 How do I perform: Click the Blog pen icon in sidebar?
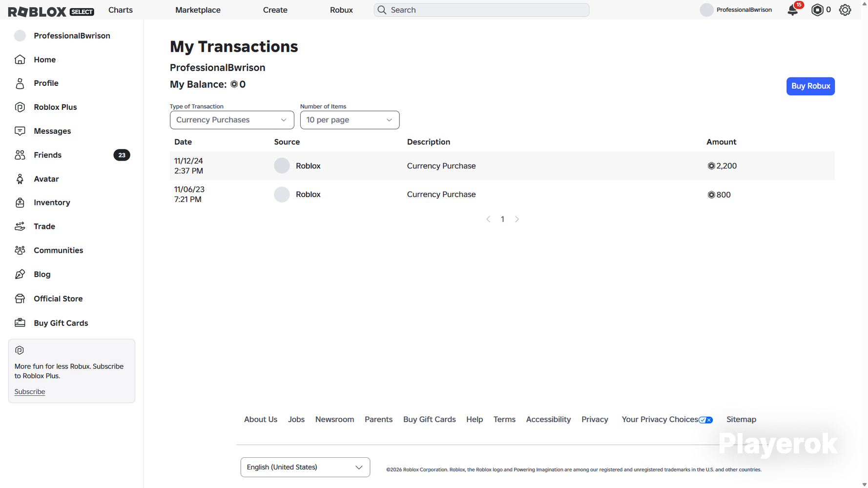tap(20, 274)
